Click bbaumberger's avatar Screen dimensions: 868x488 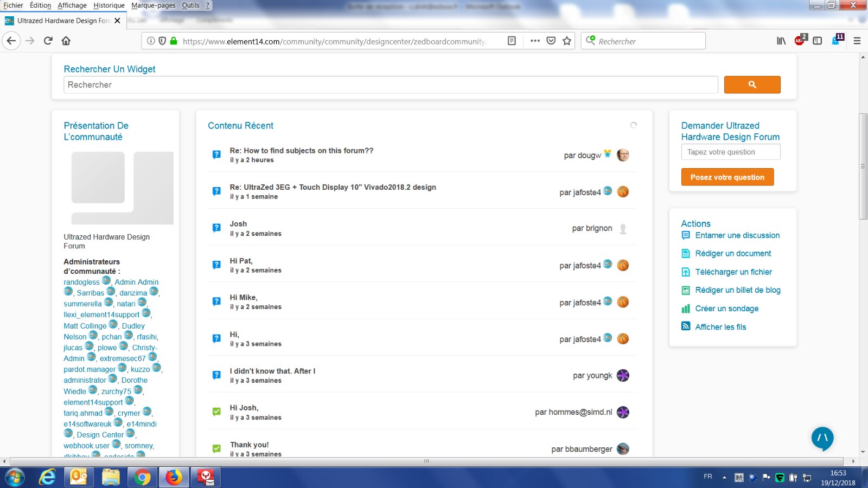pos(623,449)
